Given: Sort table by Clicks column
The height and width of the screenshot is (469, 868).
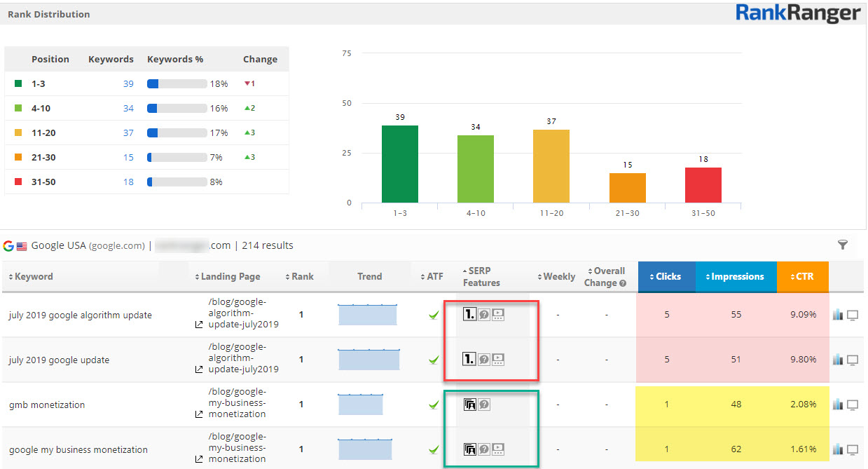Looking at the screenshot, I should (666, 276).
